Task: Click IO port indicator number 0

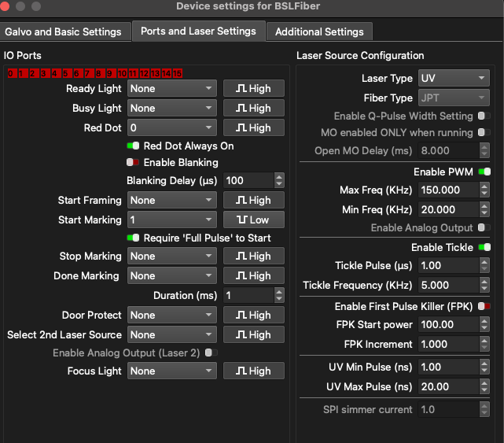Action: (11, 73)
